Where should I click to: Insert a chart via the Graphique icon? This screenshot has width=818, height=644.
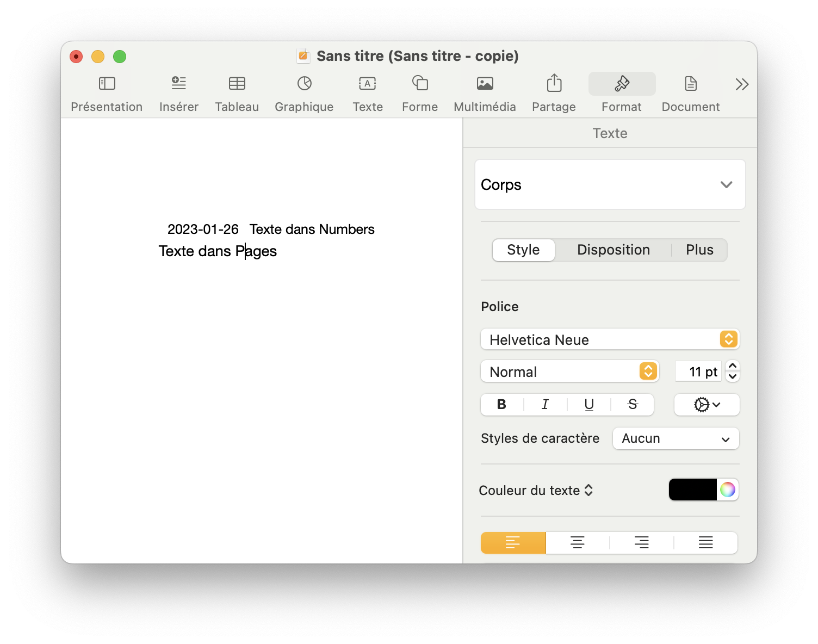[305, 84]
